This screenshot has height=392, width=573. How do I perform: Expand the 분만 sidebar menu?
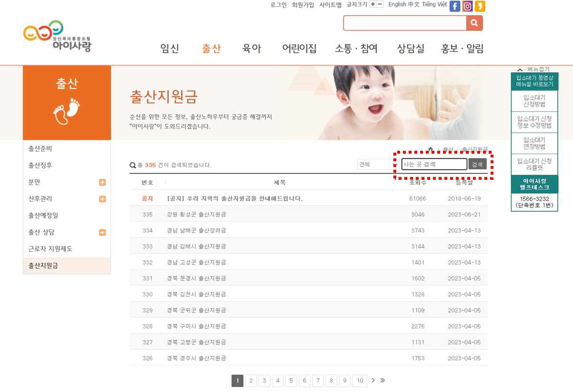point(102,182)
